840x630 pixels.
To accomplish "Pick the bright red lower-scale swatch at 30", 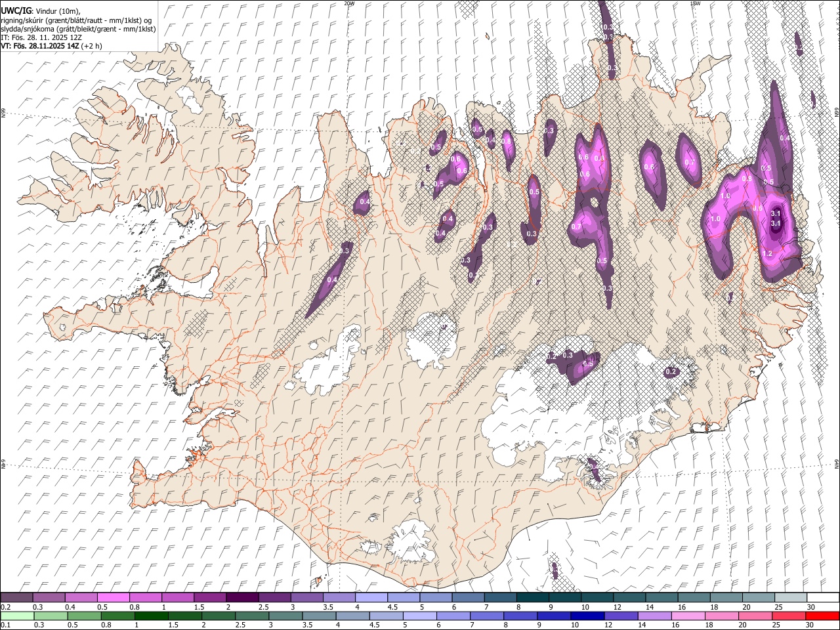I will [822, 616].
